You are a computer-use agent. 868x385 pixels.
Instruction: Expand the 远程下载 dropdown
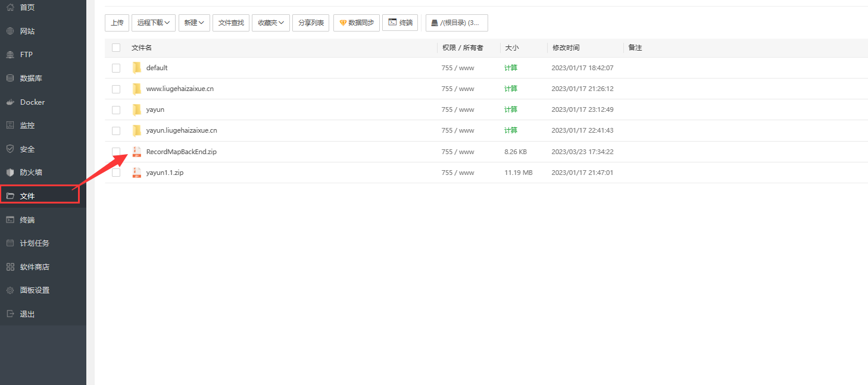[x=154, y=23]
